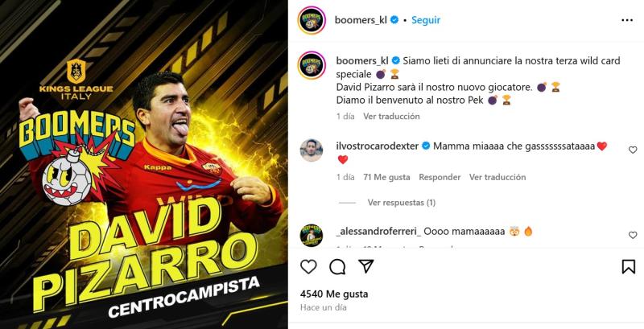Expand Ver respuestas (1) replies
This screenshot has width=644, height=329.
[401, 203]
